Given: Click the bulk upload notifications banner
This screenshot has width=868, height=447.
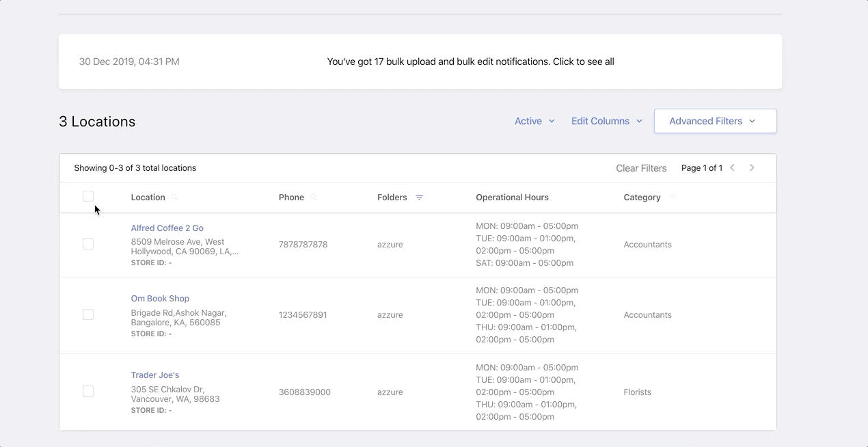Looking at the screenshot, I should coord(470,62).
